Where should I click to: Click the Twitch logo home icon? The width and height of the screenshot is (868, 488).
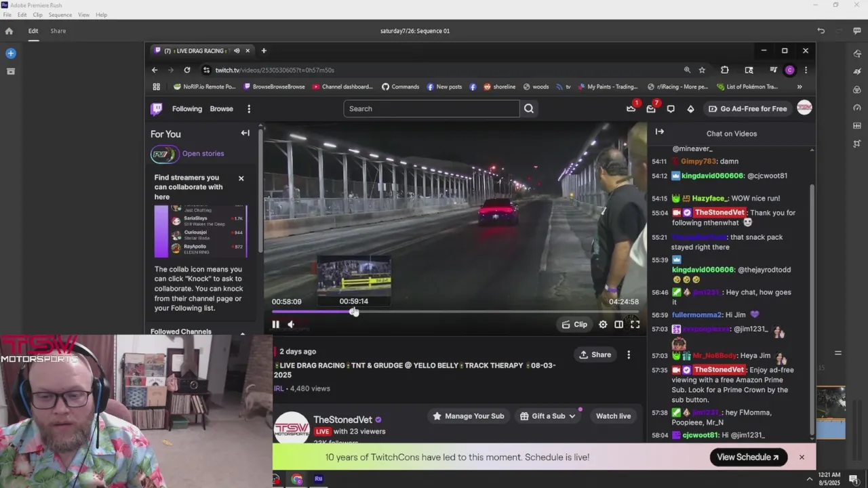click(x=157, y=108)
